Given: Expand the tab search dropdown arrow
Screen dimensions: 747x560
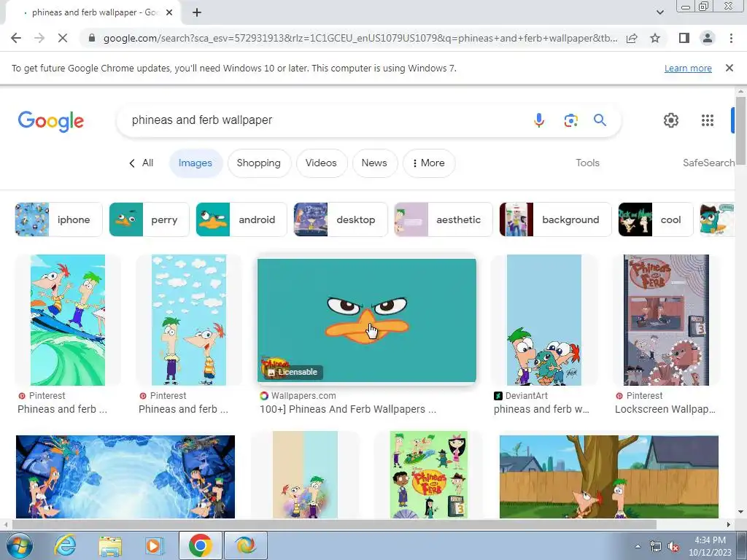Looking at the screenshot, I should click(x=659, y=12).
